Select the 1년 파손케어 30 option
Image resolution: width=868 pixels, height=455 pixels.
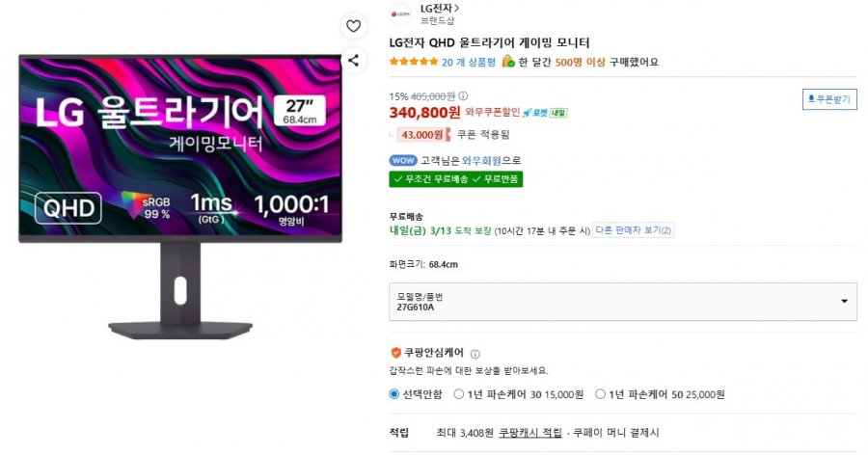click(459, 394)
